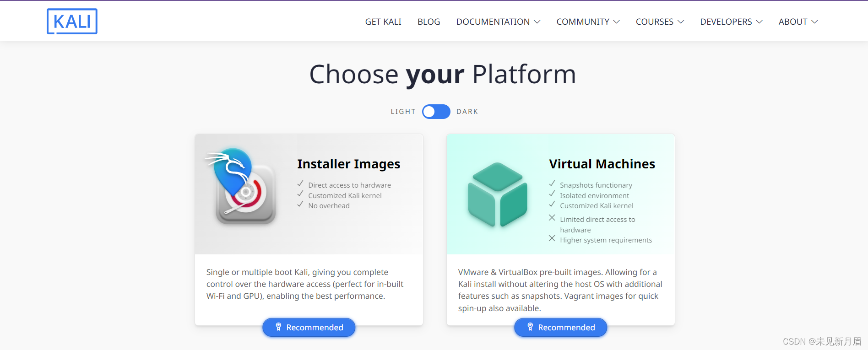
Task: Click the Virtual Machines description paragraph
Action: click(x=560, y=290)
